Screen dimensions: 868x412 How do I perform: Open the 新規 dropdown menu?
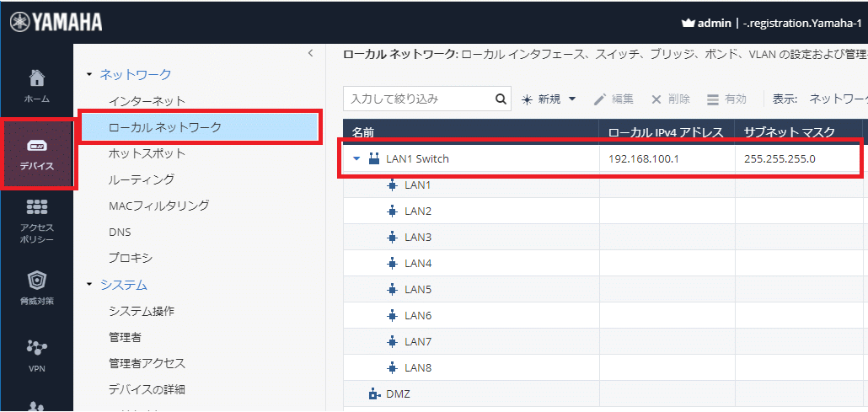click(549, 99)
